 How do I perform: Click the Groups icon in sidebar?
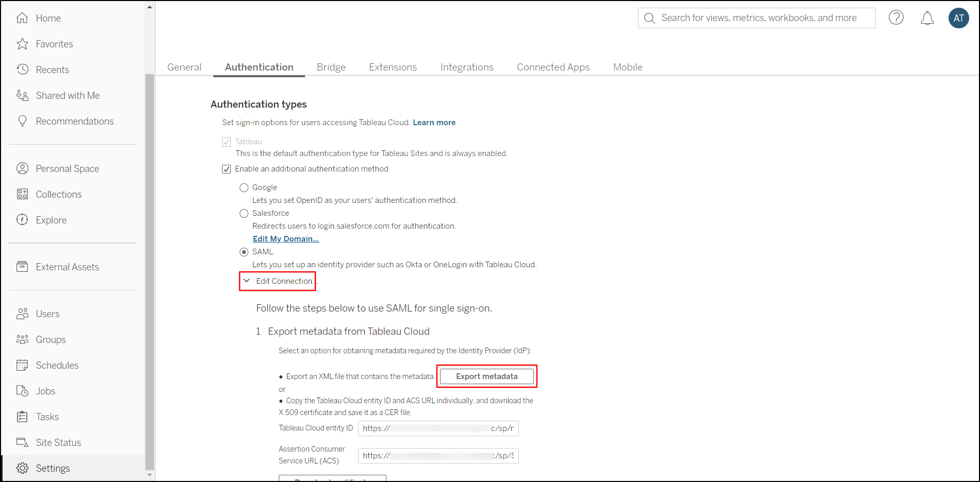22,339
